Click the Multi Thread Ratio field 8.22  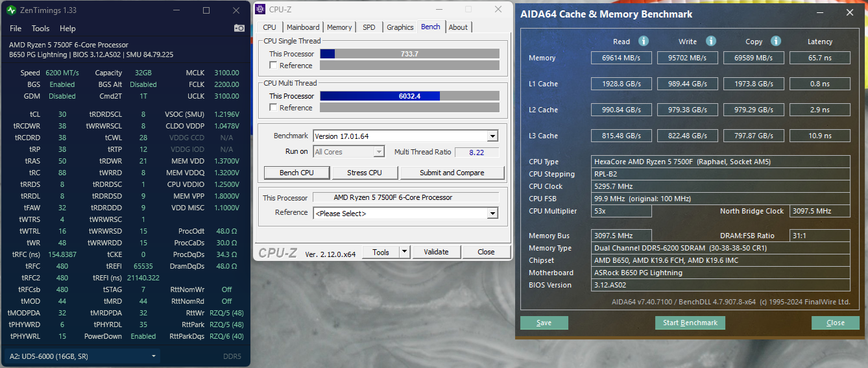477,152
